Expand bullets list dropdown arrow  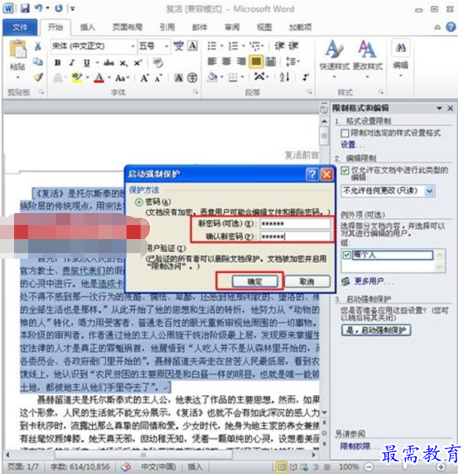pyautogui.click(x=222, y=46)
